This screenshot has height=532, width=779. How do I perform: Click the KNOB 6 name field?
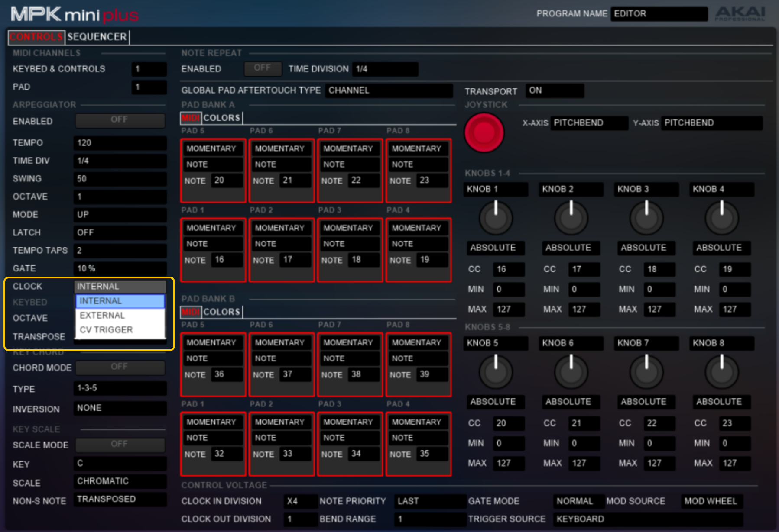571,343
